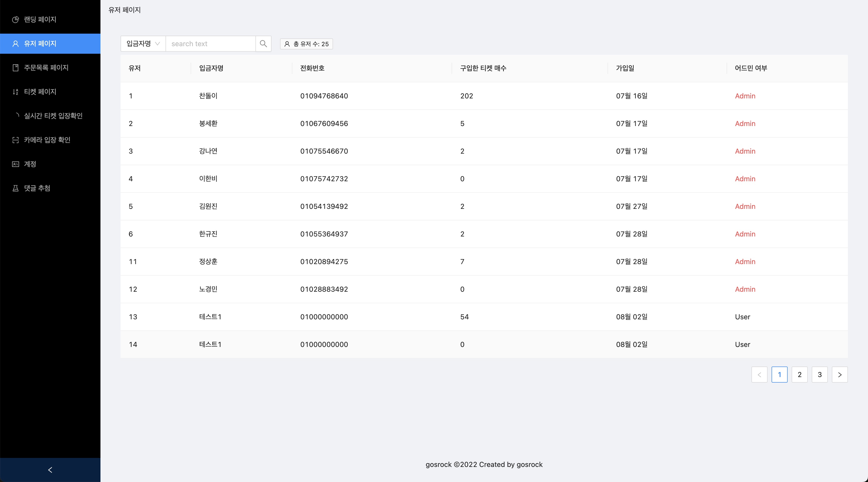The image size is (868, 482).
Task: Jump to page 3 in pagination
Action: coord(820,375)
